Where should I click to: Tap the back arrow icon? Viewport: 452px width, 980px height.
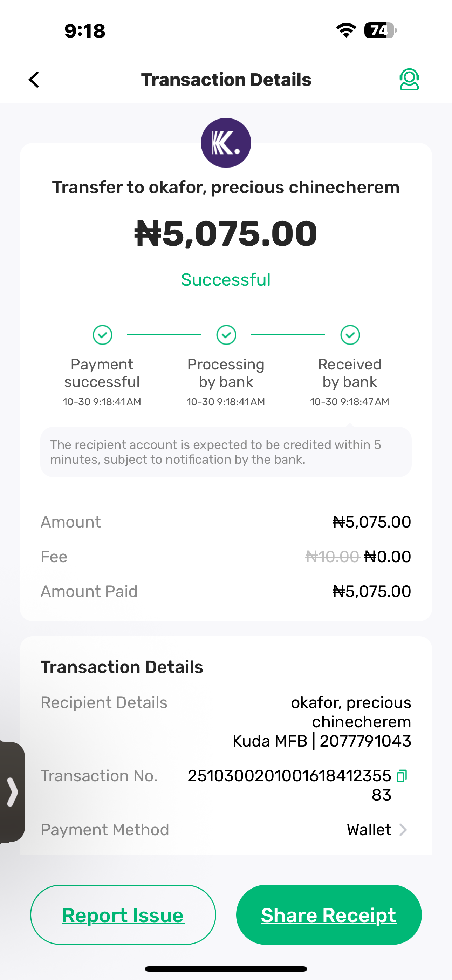click(34, 80)
